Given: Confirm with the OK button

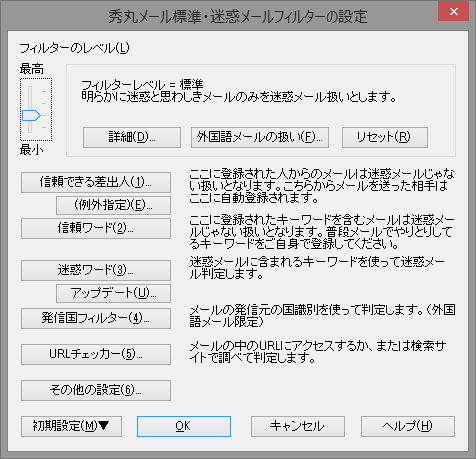Looking at the screenshot, I should point(184,426).
